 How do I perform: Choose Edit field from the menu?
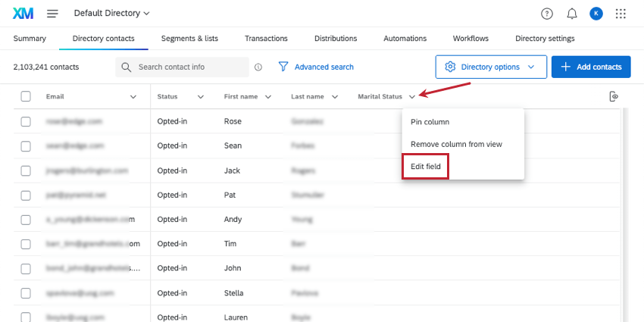426,167
